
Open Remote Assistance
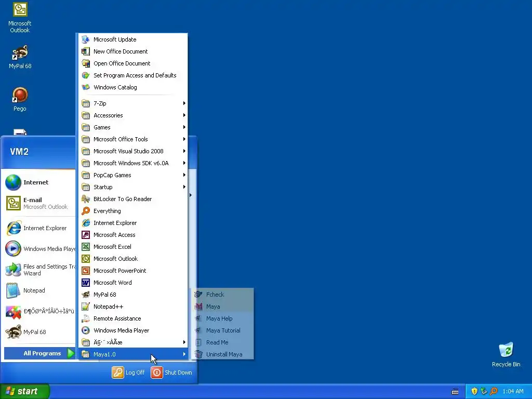(133, 318)
